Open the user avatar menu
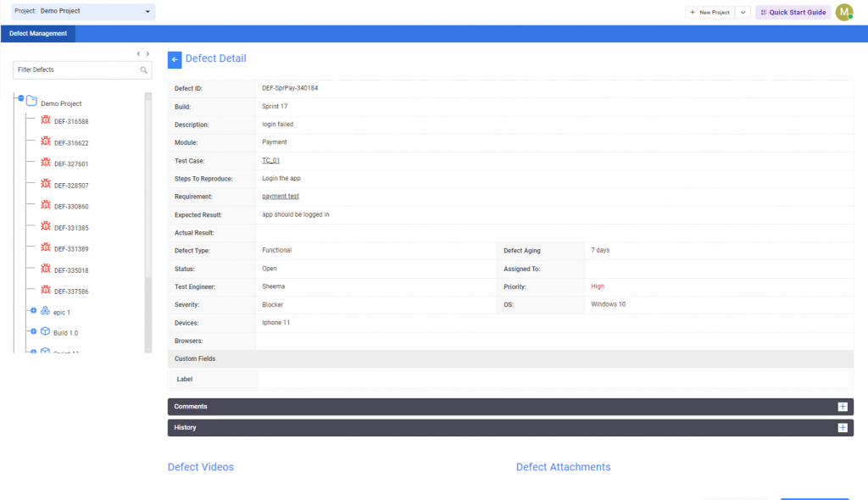Image resolution: width=868 pixels, height=500 pixels. (x=844, y=12)
